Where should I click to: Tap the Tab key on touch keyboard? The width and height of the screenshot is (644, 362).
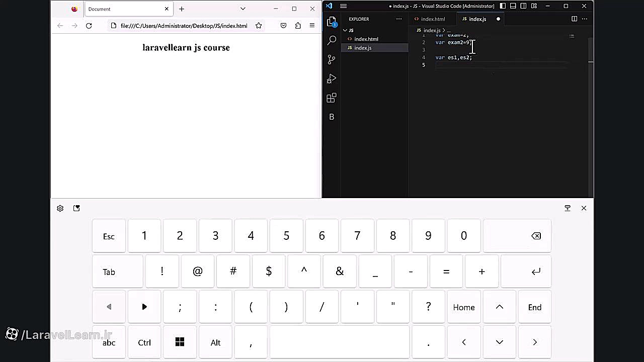(x=118, y=271)
